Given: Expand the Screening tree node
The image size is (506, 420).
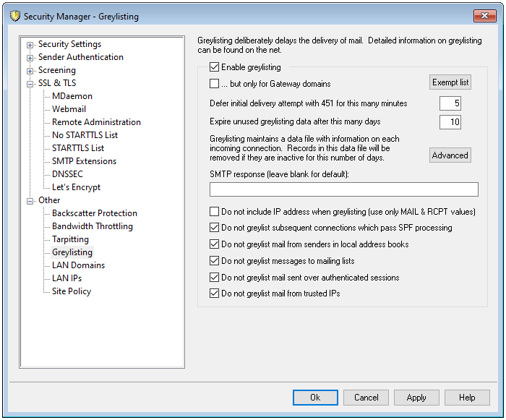Looking at the screenshot, I should coord(30,71).
